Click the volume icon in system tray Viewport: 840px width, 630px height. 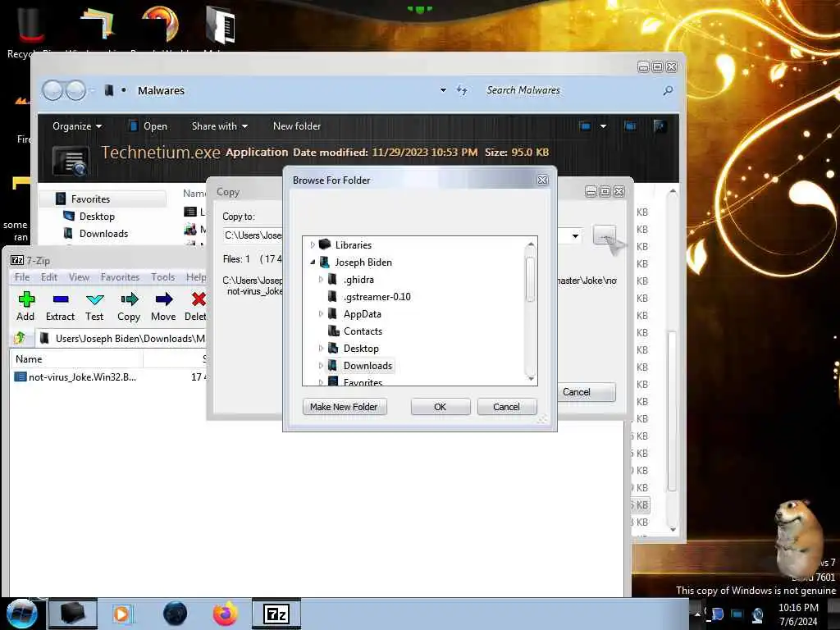(x=757, y=614)
